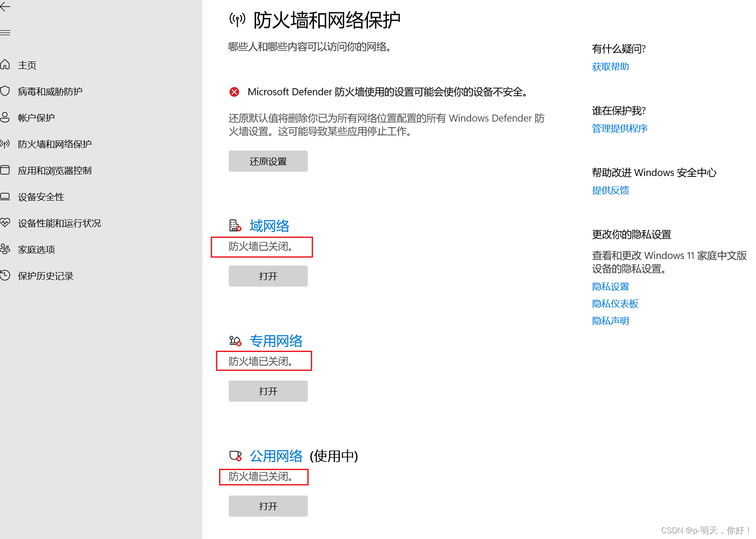The height and width of the screenshot is (539, 756).
Task: Click the protection history clock icon
Action: [x=5, y=276]
